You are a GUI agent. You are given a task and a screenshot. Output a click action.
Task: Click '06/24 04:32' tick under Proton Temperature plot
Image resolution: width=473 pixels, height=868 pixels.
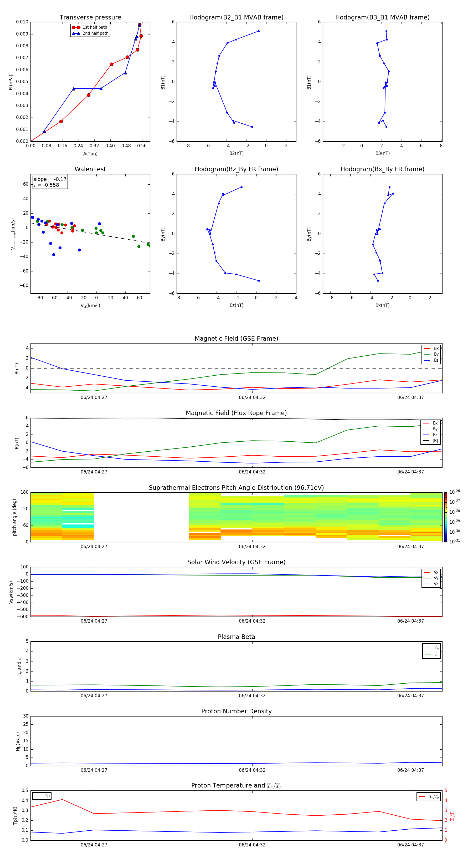tap(252, 845)
